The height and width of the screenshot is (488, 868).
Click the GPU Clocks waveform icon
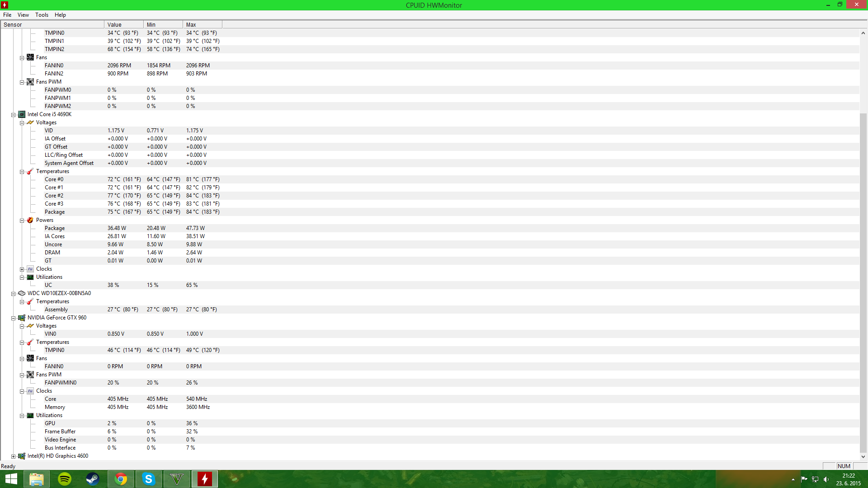[x=30, y=391]
